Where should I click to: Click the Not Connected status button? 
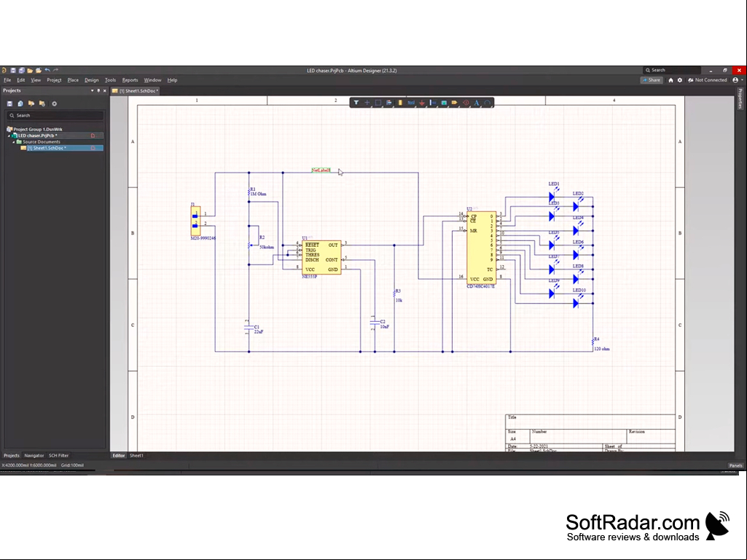708,80
